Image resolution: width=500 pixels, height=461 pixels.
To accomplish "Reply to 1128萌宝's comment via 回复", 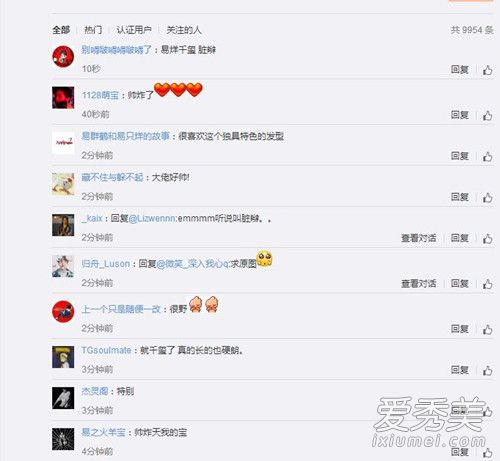I will click(460, 115).
